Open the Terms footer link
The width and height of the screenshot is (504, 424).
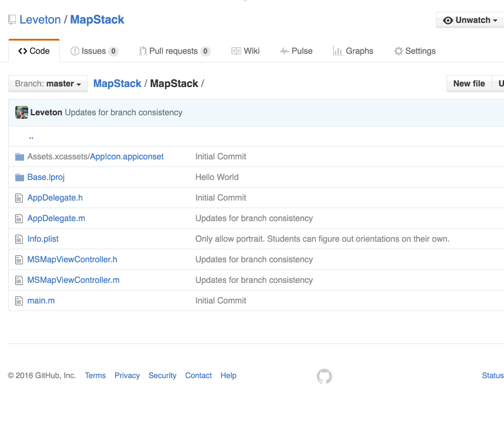pyautogui.click(x=96, y=376)
